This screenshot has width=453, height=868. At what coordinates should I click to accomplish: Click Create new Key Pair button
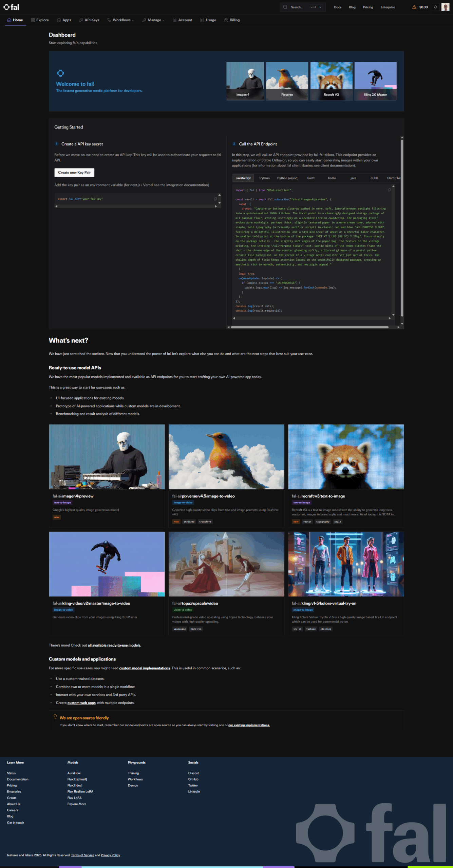(74, 173)
